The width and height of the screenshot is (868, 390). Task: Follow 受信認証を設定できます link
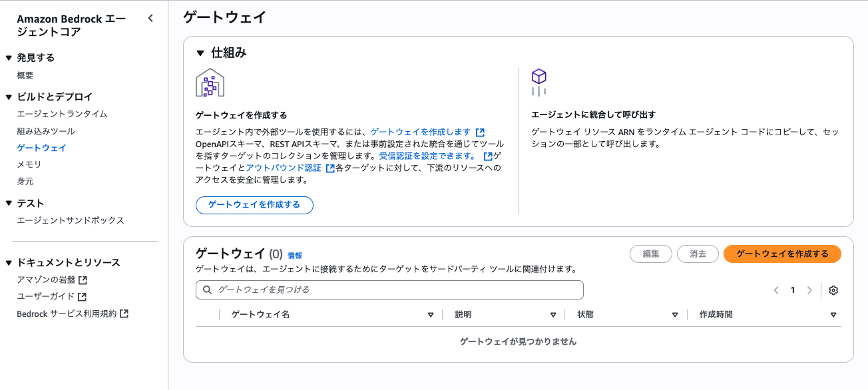coord(428,156)
